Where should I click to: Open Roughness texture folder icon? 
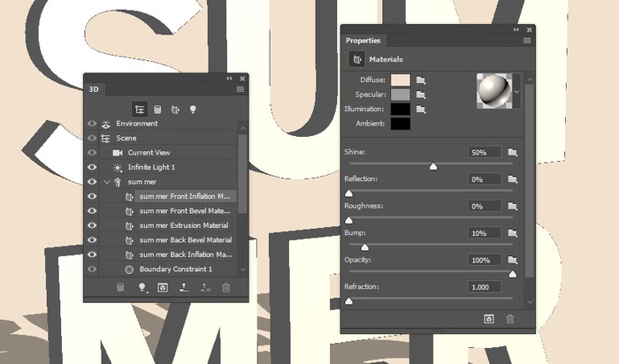pyautogui.click(x=512, y=206)
